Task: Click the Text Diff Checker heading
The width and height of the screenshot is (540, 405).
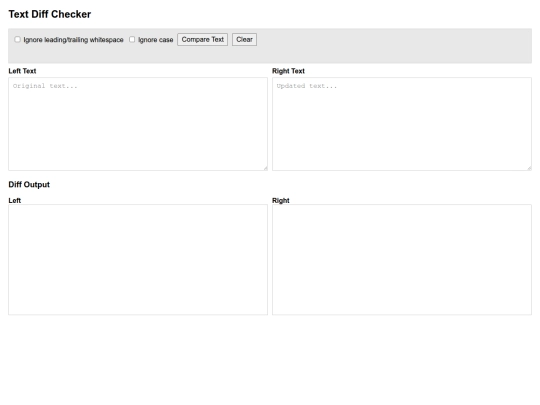Action: (x=50, y=14)
